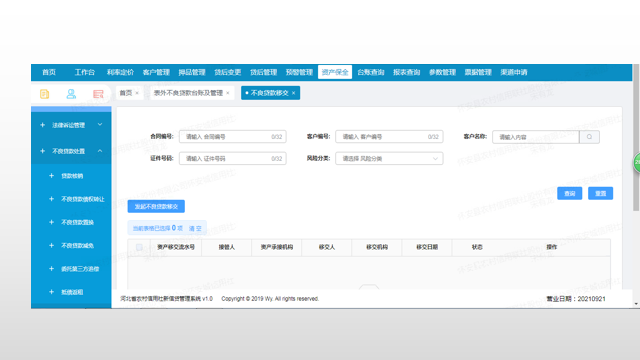
Task: Click the plus icon beside 贷款核销
Action: click(x=51, y=176)
